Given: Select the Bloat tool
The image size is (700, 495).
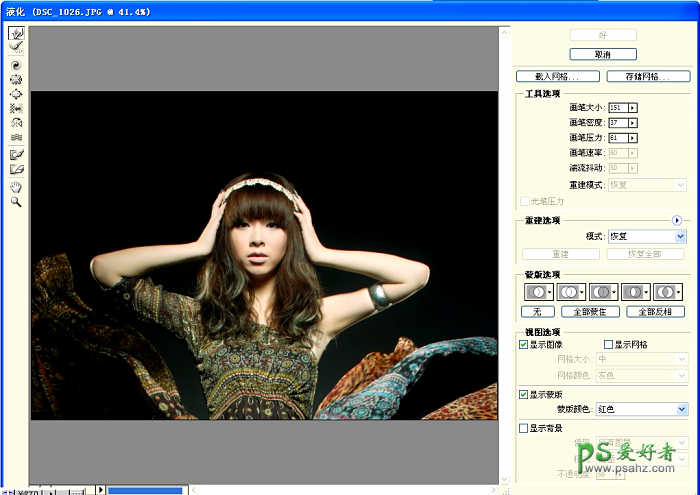Looking at the screenshot, I should [16, 93].
